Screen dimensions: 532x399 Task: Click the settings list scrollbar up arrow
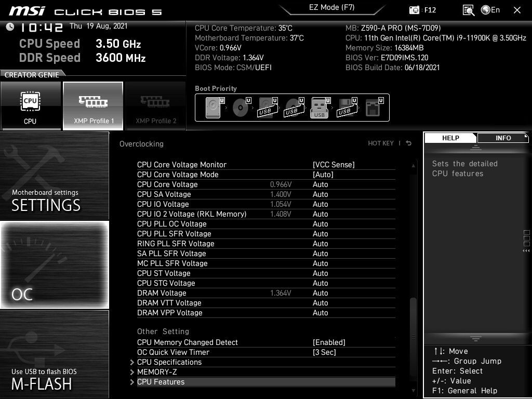413,166
